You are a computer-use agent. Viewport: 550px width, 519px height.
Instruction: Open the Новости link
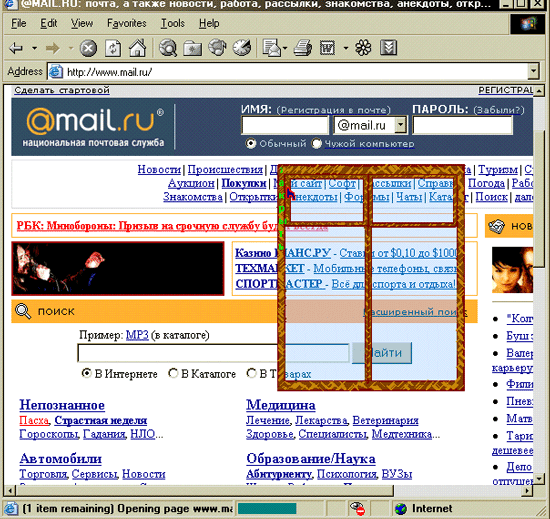pos(159,170)
